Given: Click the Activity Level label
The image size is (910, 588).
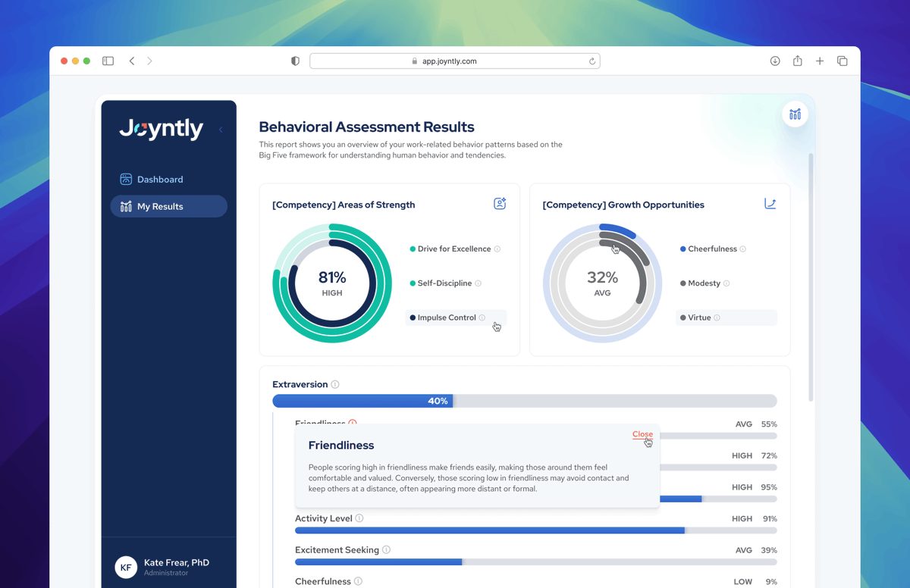Looking at the screenshot, I should [324, 519].
